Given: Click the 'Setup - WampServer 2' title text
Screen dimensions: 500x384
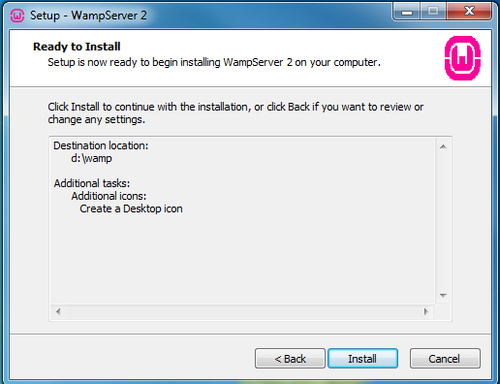Looking at the screenshot, I should [x=88, y=15].
